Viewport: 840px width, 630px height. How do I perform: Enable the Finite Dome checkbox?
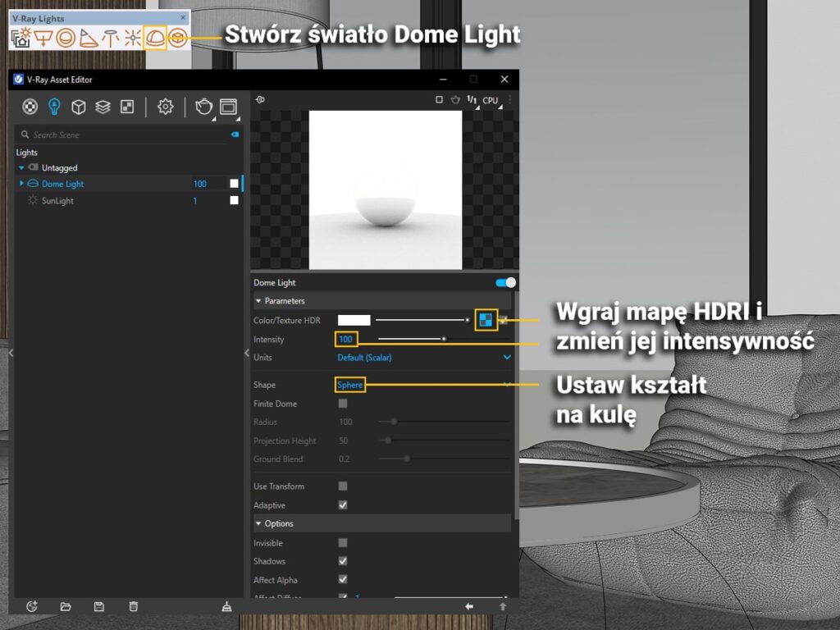click(343, 404)
